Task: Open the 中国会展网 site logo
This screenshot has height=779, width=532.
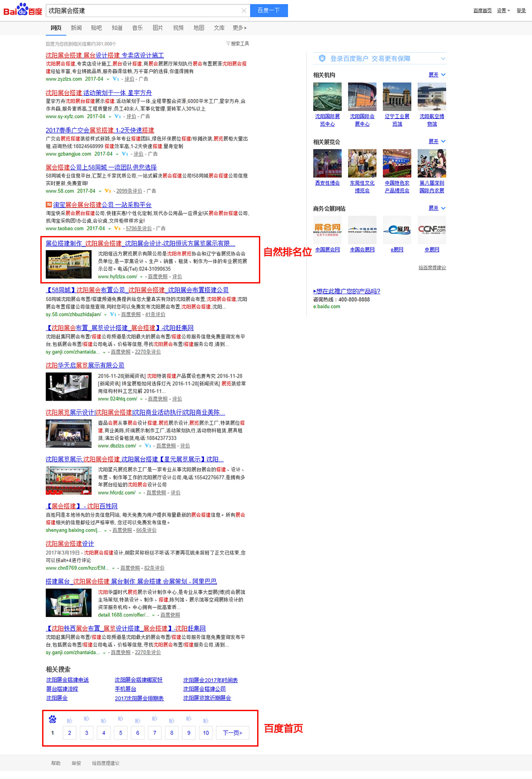Action: click(x=362, y=229)
